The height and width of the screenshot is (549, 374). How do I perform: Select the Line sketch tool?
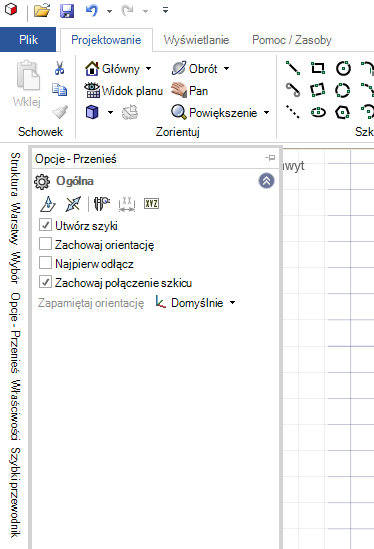292,68
